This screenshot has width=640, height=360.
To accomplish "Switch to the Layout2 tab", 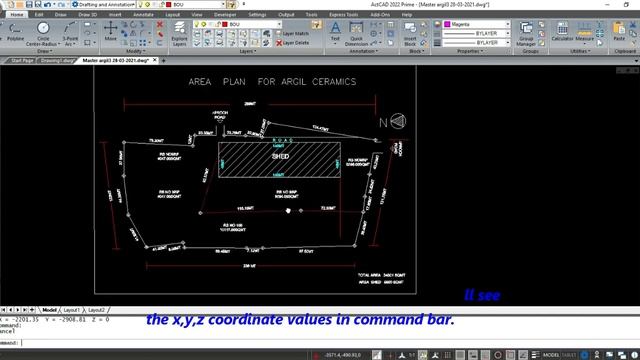I will 96,310.
